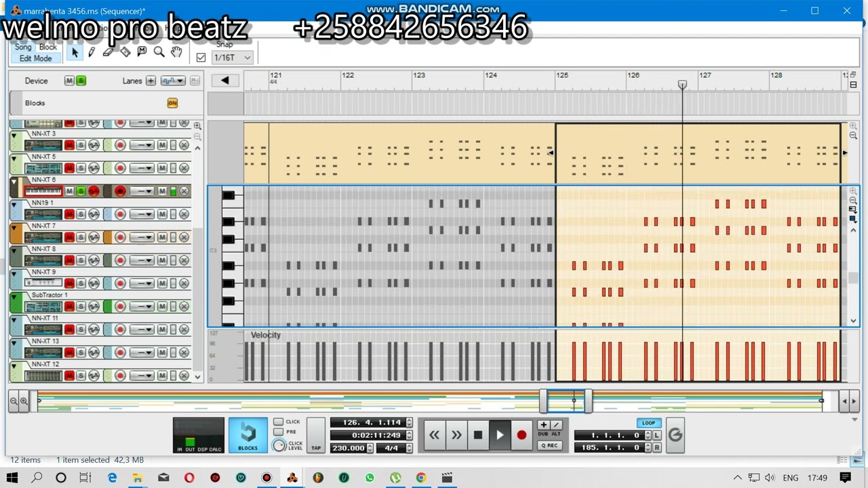Select the Razor tool

[x=125, y=52]
